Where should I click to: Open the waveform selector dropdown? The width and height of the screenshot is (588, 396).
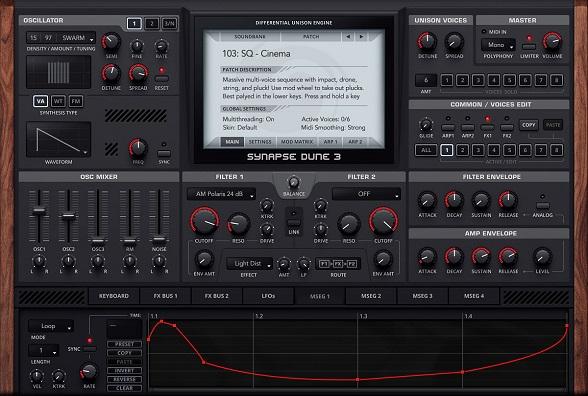pos(58,139)
